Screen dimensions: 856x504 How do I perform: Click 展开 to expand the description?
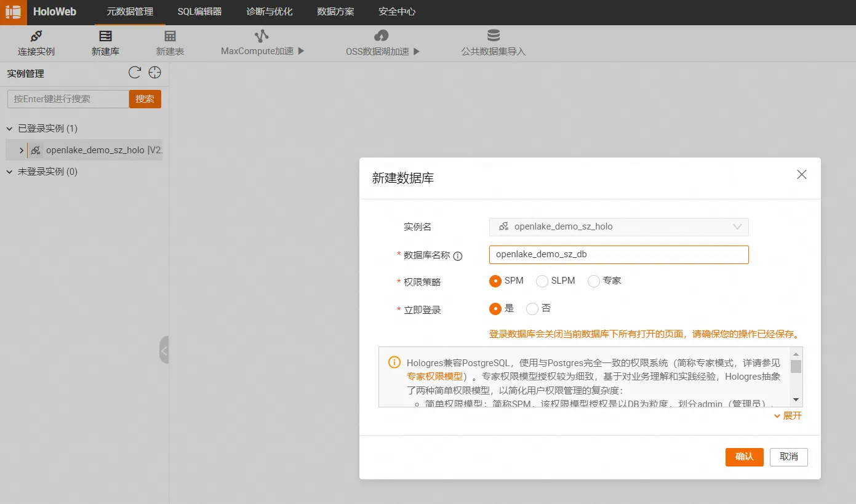788,416
